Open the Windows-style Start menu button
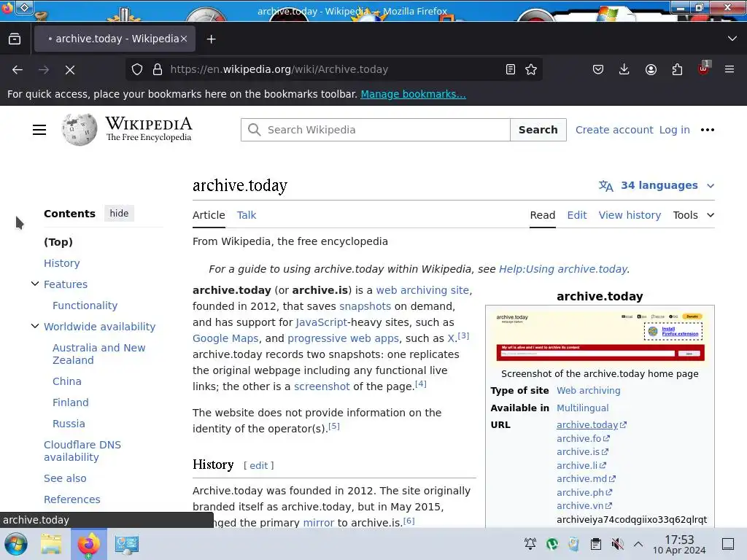This screenshot has width=747, height=560. (x=16, y=544)
